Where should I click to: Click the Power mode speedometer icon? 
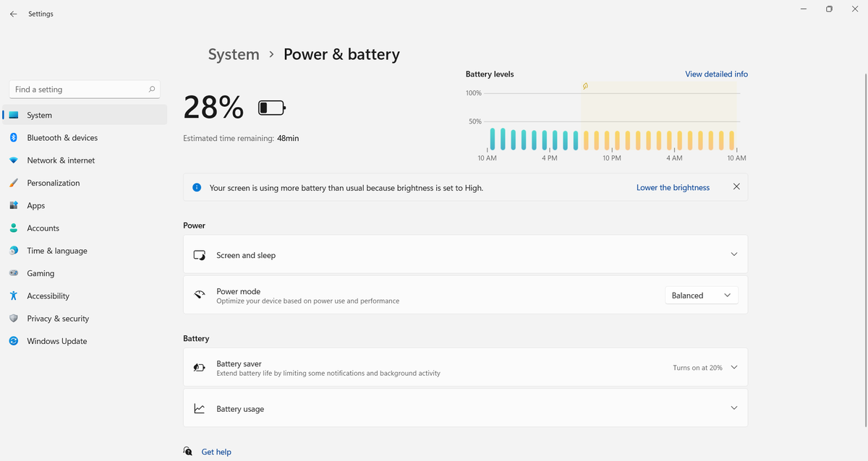tap(200, 294)
